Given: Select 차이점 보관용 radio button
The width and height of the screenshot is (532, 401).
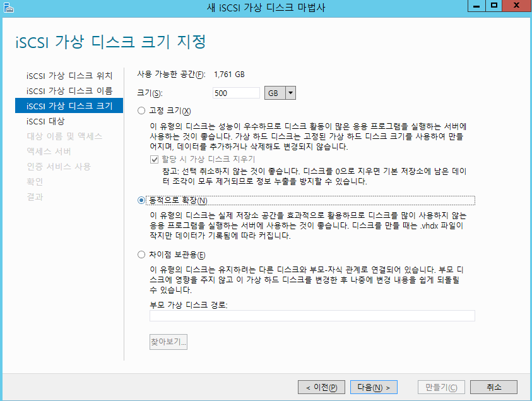Looking at the screenshot, I should [x=141, y=255].
